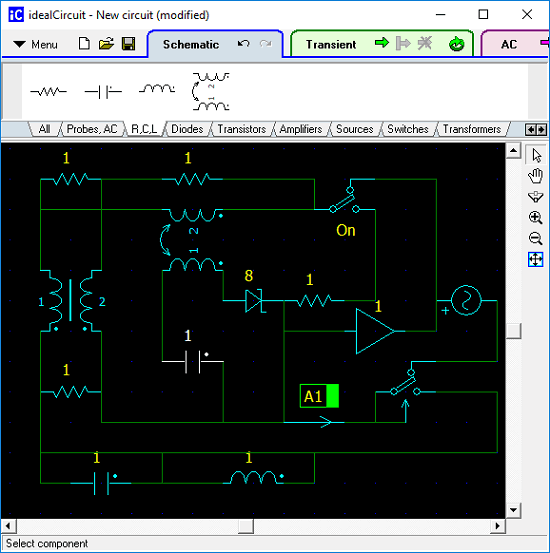Click the transient pause/step icon
Image resolution: width=550 pixels, height=553 pixels.
(403, 43)
